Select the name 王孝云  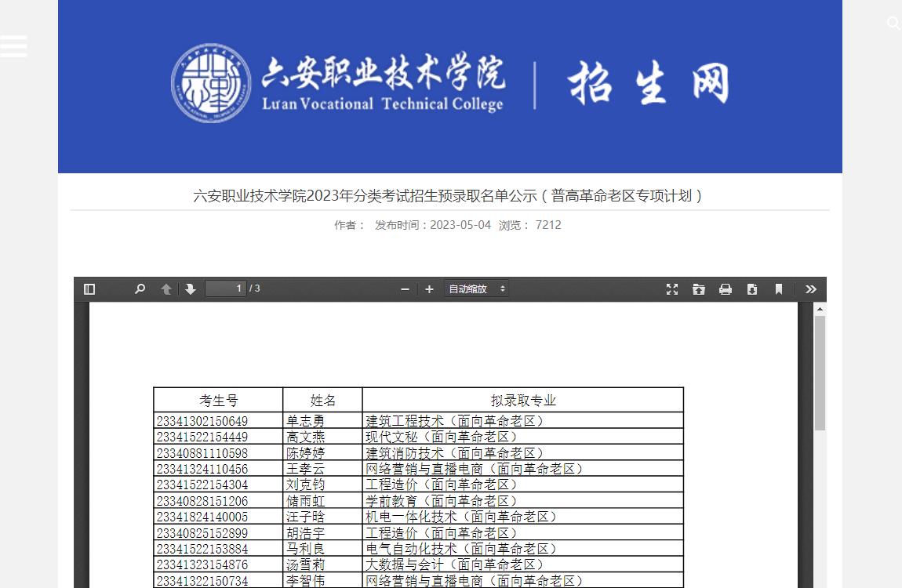point(305,469)
